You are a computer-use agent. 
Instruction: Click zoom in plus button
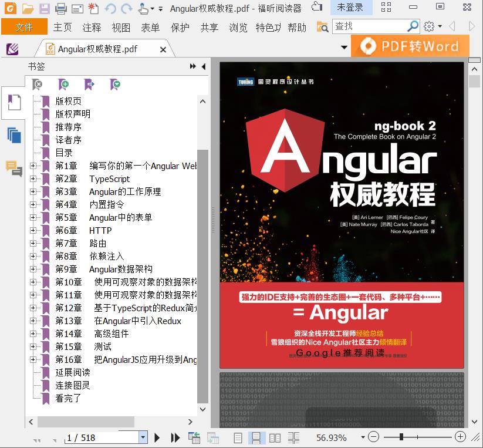[x=460, y=437]
